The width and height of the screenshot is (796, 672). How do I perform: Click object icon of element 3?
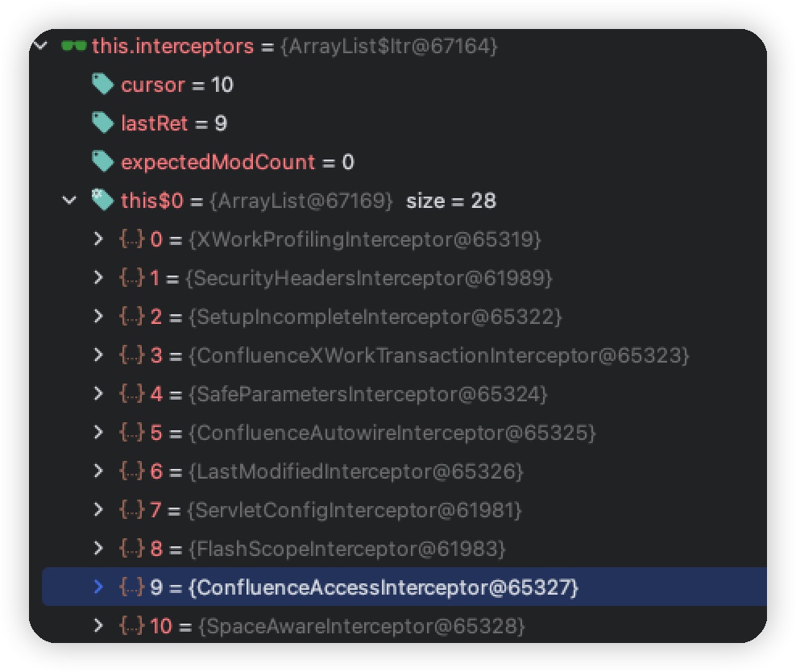pyautogui.click(x=132, y=355)
